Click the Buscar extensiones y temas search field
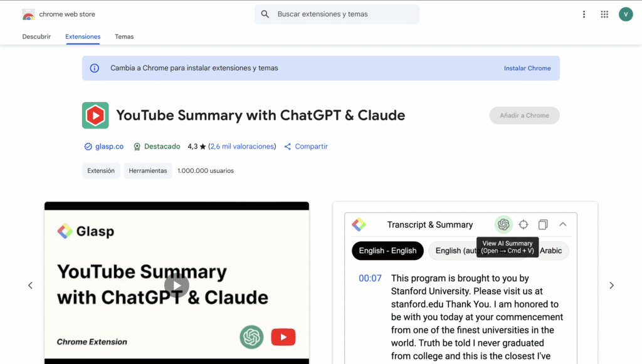Image resolution: width=642 pixels, height=364 pixels. click(337, 14)
